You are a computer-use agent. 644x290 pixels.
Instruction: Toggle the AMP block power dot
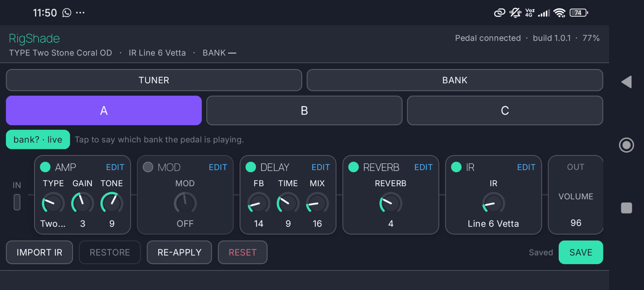coord(45,167)
